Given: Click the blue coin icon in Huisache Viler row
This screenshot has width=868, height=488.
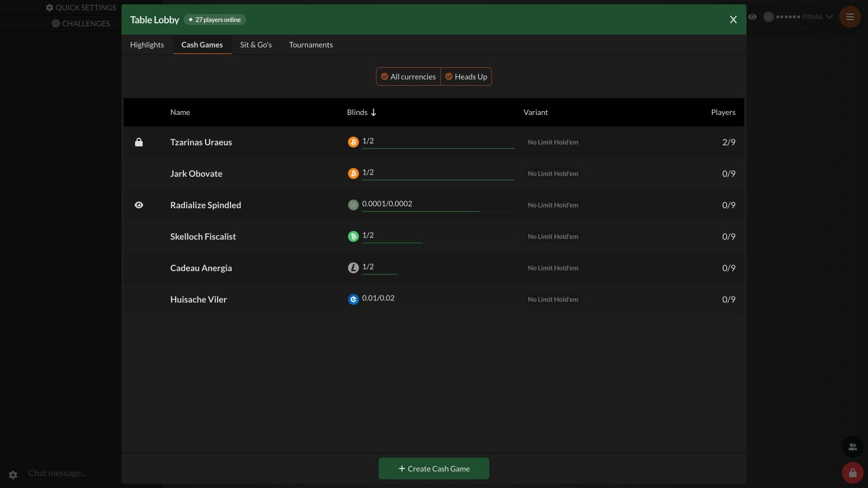Looking at the screenshot, I should pos(353,299).
